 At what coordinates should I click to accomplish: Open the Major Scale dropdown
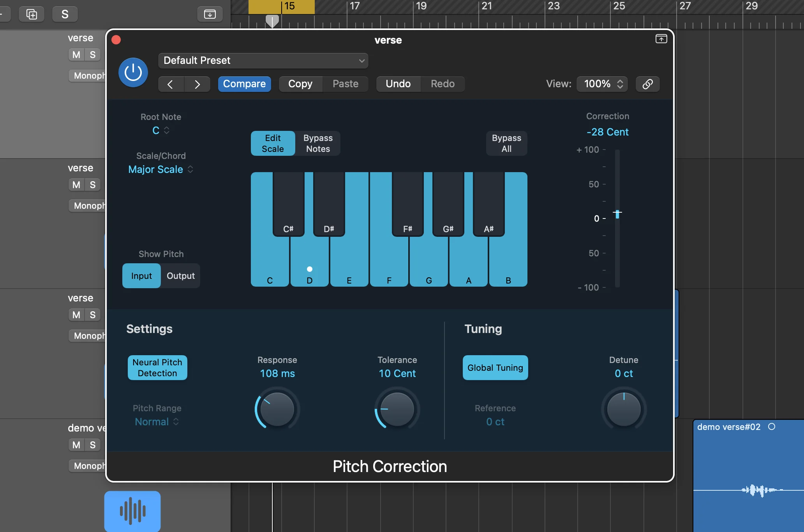point(160,169)
